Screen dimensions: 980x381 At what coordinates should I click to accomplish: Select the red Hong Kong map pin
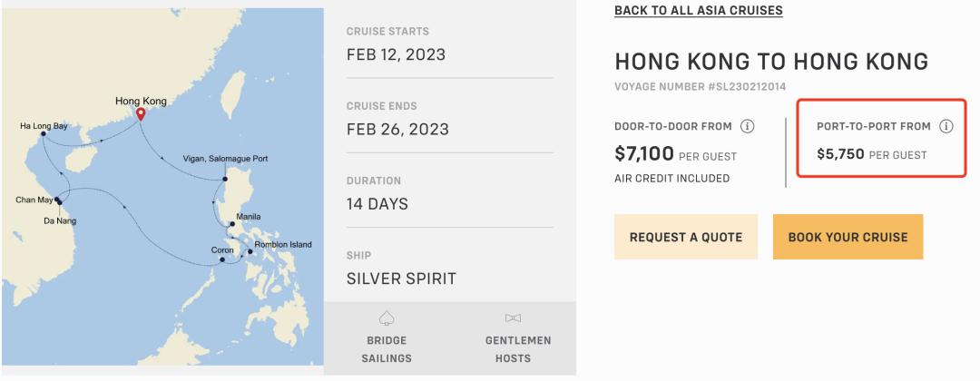[141, 114]
